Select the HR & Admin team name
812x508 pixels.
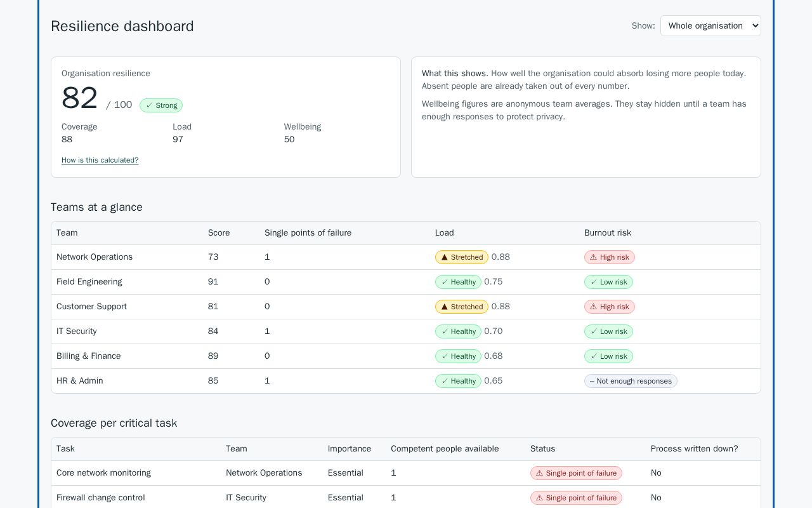coord(80,381)
